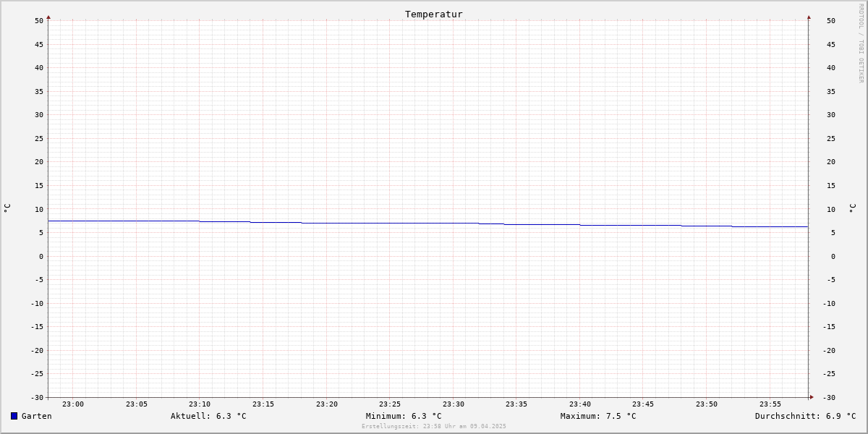Select the "Durchschnitt: 6.9 °C" value
The width and height of the screenshot is (868, 434).
[806, 416]
